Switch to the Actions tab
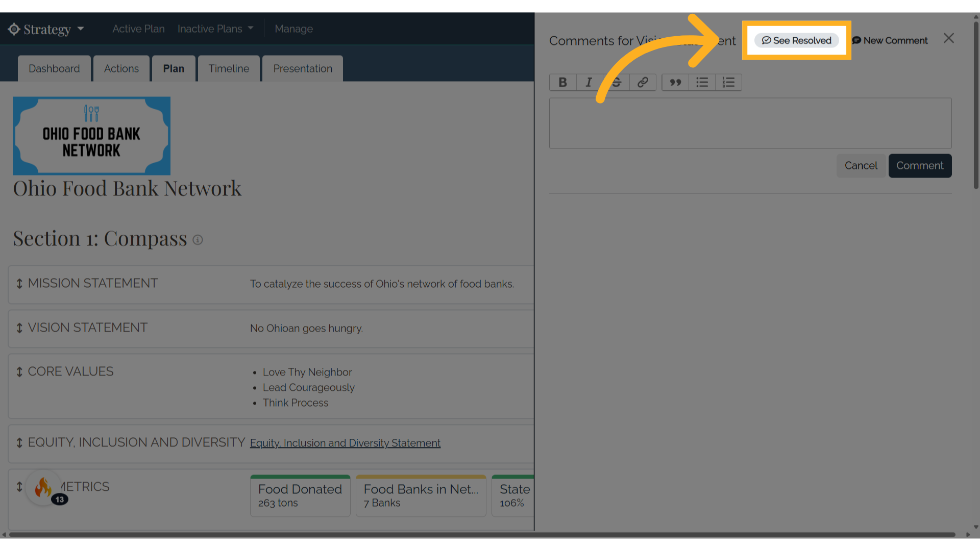Viewport: 980px width, 551px height. pos(121,68)
